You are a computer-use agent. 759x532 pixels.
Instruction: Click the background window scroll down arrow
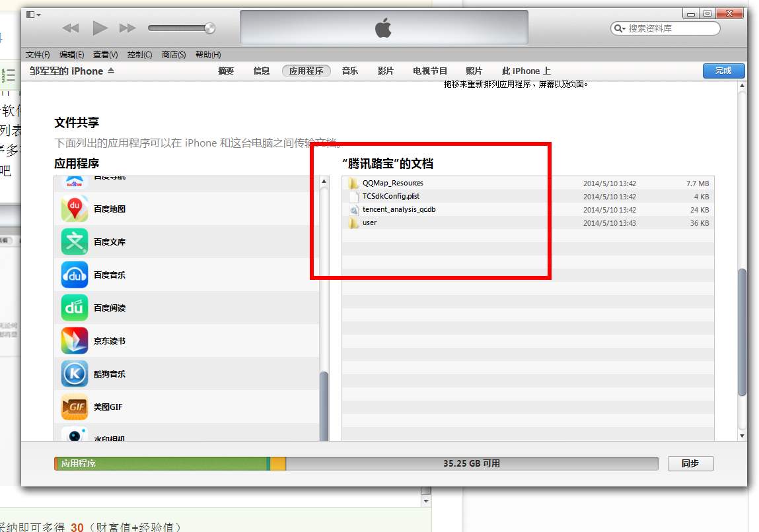pos(426,501)
